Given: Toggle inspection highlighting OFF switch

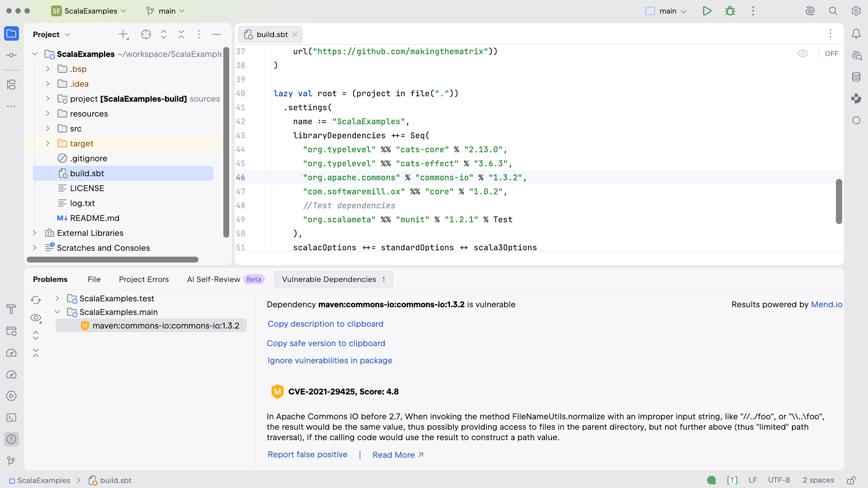Looking at the screenshot, I should pyautogui.click(x=832, y=53).
